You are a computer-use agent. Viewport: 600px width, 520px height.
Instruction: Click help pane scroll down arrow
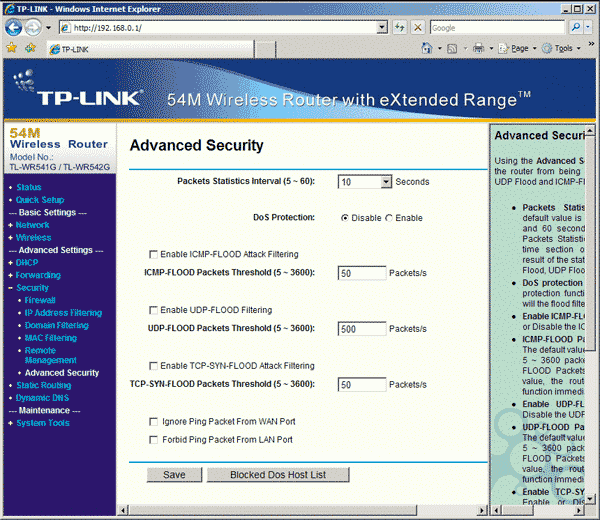(590, 499)
